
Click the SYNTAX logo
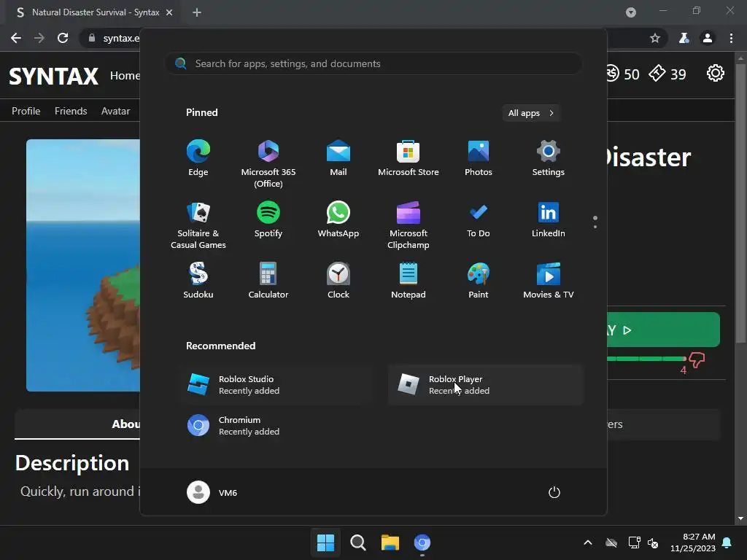click(53, 76)
